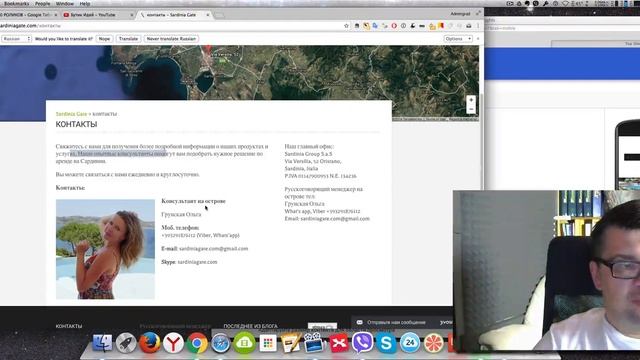Click the red location pin on map
640x360 pixels.
point(208,50)
